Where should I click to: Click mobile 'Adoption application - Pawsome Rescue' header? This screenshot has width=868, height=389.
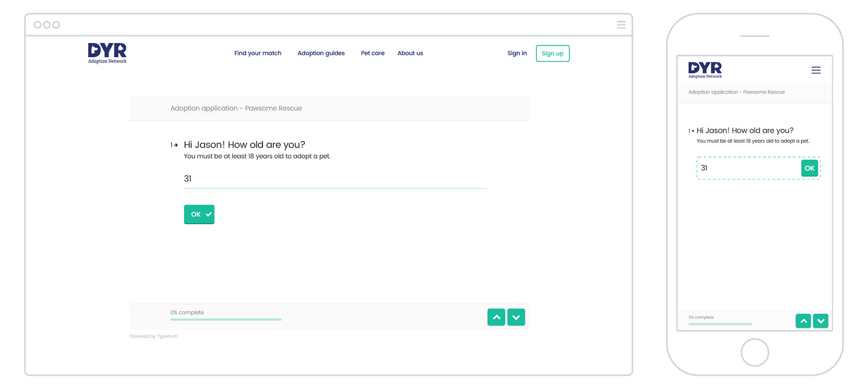pos(736,92)
